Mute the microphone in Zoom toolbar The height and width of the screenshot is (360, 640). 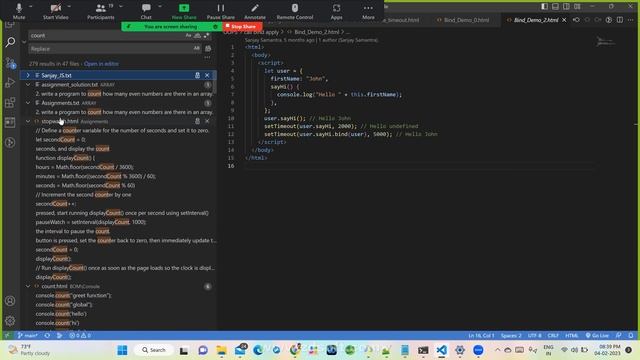pos(19,11)
